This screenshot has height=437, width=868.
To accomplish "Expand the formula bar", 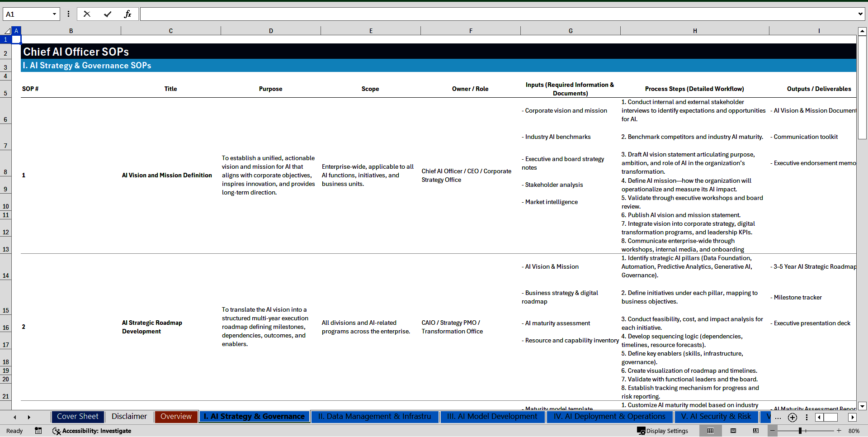I will (860, 14).
